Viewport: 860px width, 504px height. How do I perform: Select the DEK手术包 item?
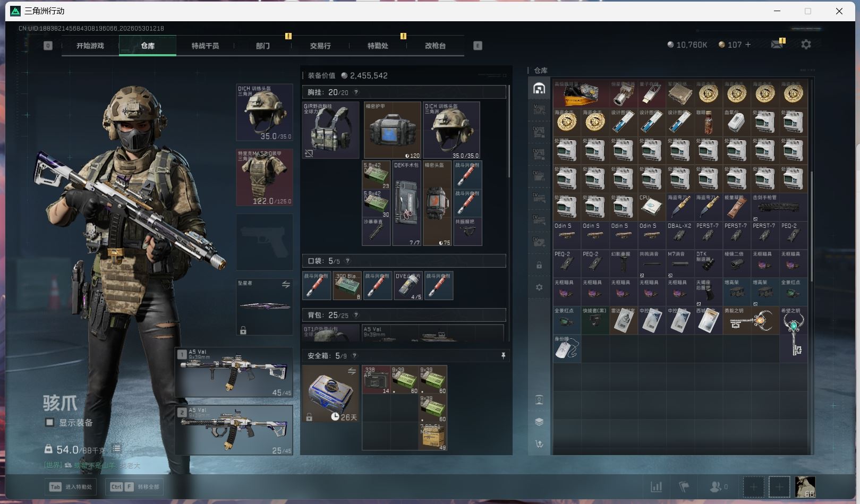click(406, 203)
